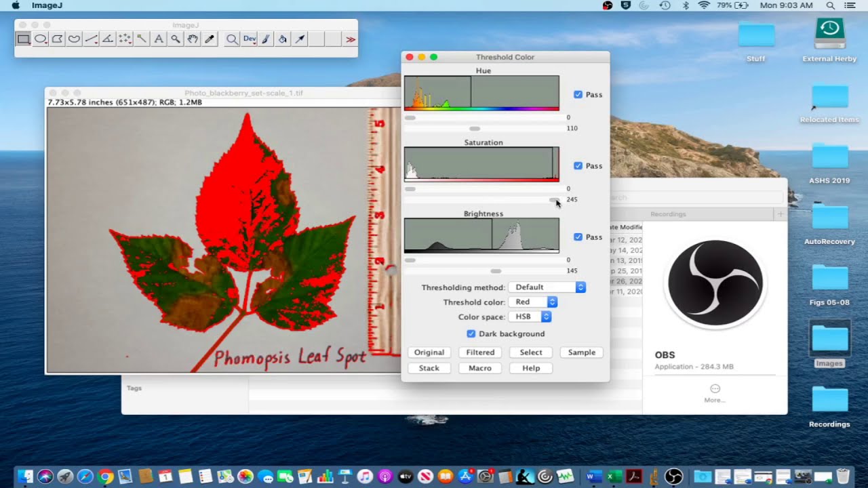Select the Stuff folder on desktop
868x488 pixels.
(x=756, y=42)
